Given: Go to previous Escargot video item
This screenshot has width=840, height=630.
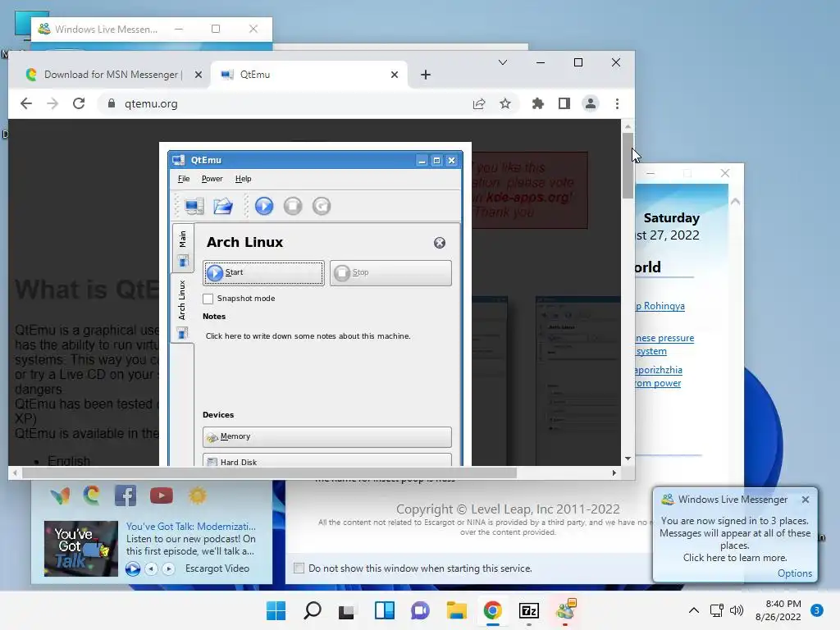Looking at the screenshot, I should [152, 569].
